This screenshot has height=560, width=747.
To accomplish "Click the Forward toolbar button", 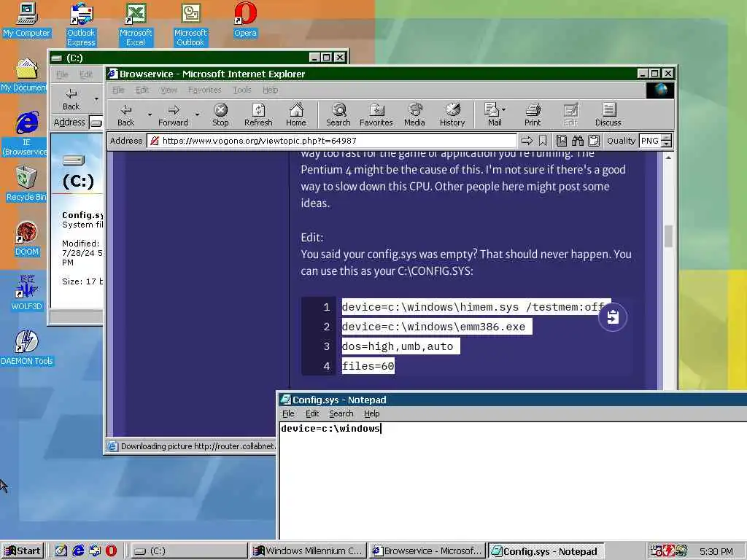I will coord(173,114).
